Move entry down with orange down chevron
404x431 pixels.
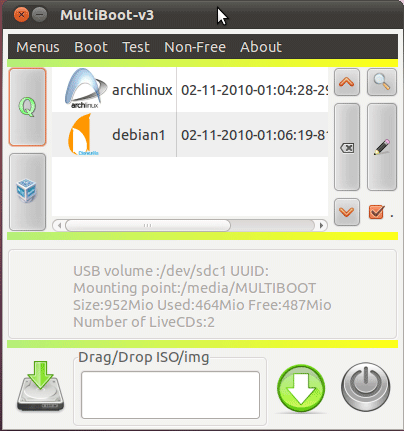point(347,212)
